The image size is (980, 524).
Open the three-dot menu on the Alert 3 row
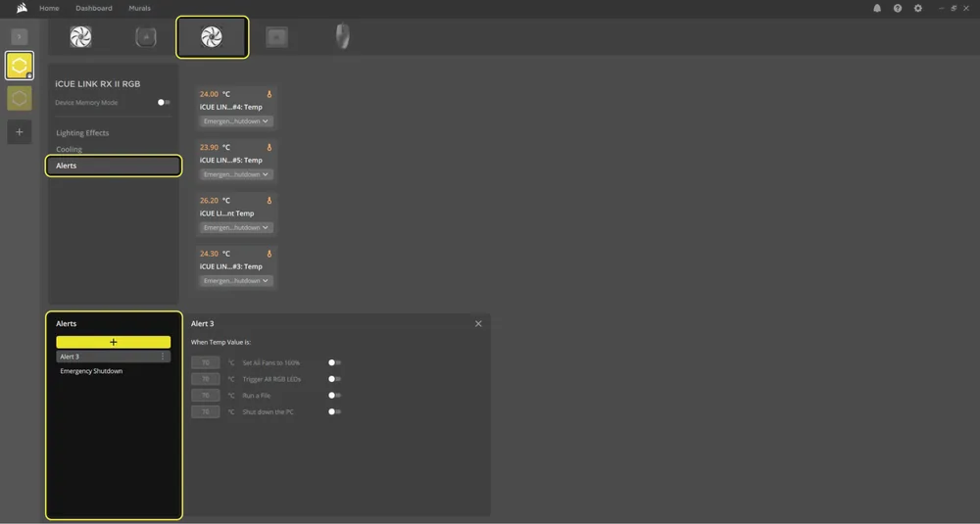(163, 357)
